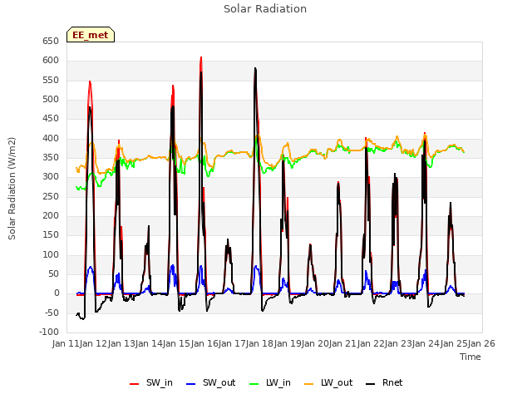Click the blue SW_out legend swatch
Image resolution: width=532 pixels, height=399 pixels.
(191, 384)
